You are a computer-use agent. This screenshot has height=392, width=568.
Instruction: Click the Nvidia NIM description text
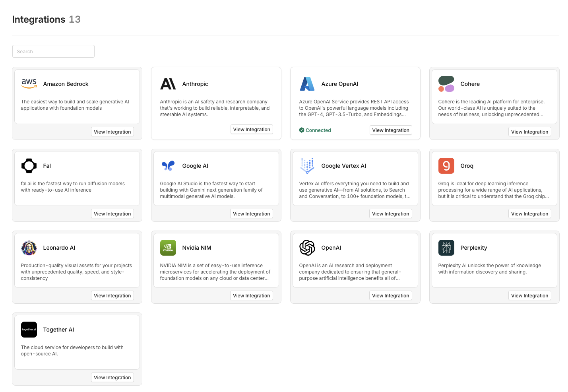(215, 272)
